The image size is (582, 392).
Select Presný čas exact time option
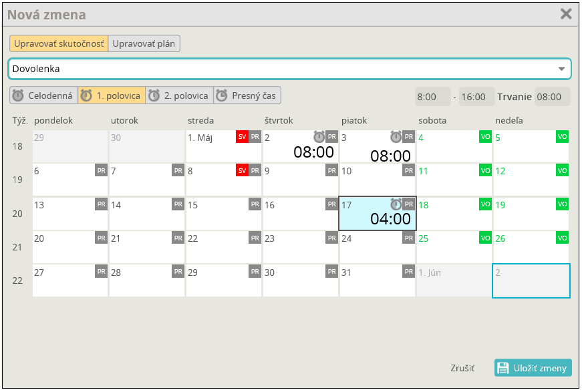pyautogui.click(x=247, y=95)
